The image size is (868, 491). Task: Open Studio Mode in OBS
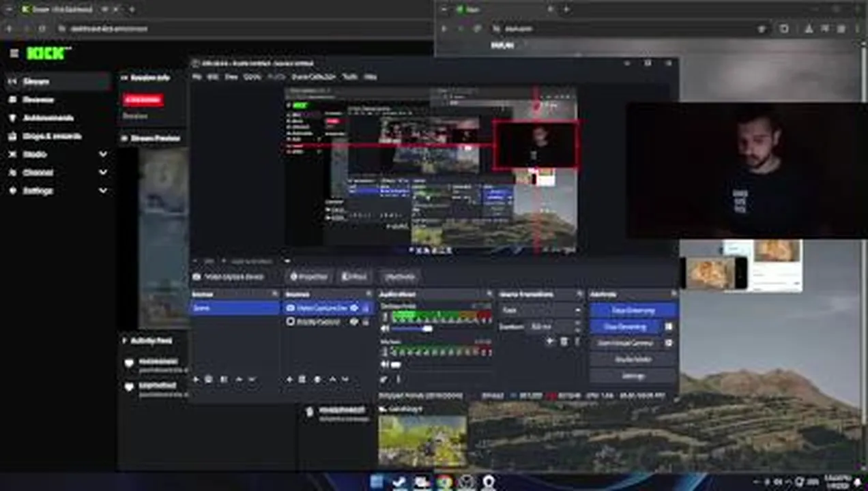(634, 359)
